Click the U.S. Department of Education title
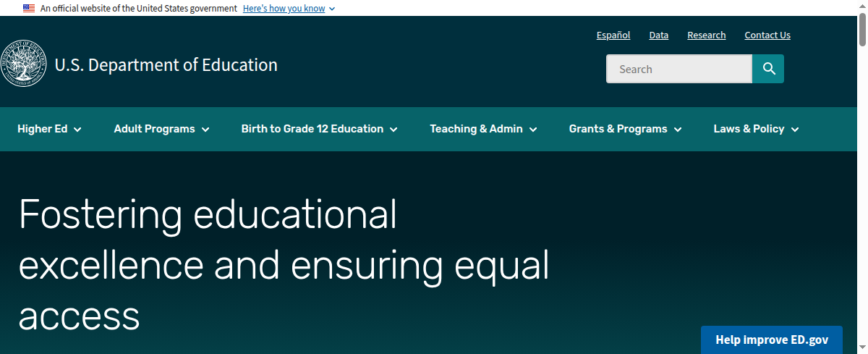This screenshot has width=868, height=354. (x=166, y=65)
